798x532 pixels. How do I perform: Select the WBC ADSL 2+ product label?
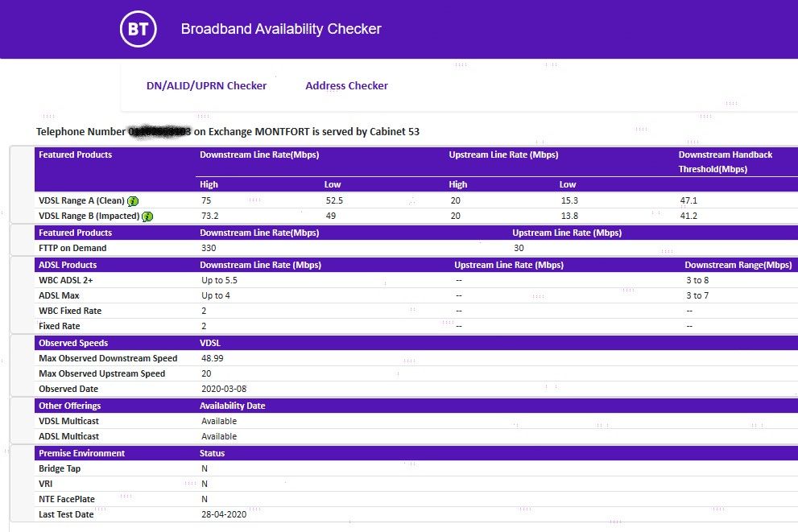(x=70, y=280)
